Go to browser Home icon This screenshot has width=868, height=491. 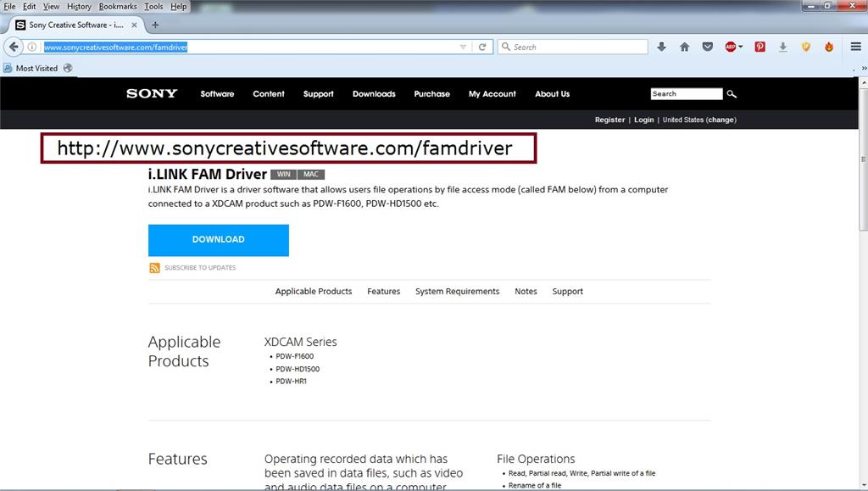click(x=685, y=47)
